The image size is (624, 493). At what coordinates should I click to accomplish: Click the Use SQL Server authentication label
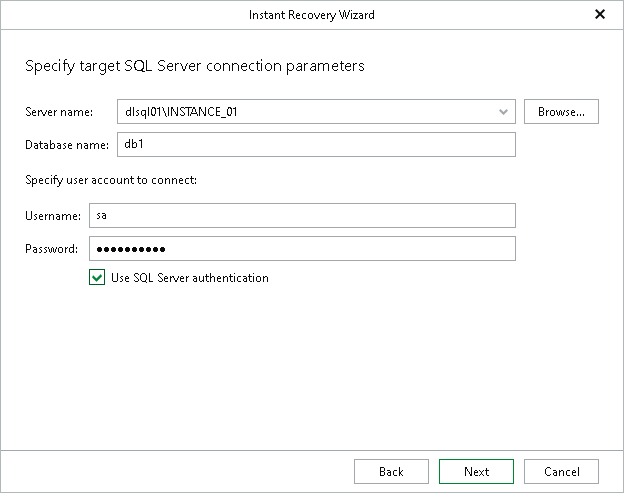(190, 278)
